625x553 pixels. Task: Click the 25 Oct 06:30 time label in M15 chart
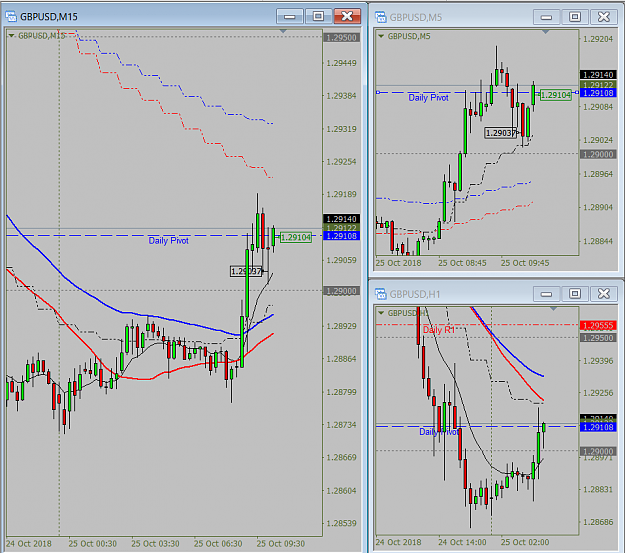218,544
